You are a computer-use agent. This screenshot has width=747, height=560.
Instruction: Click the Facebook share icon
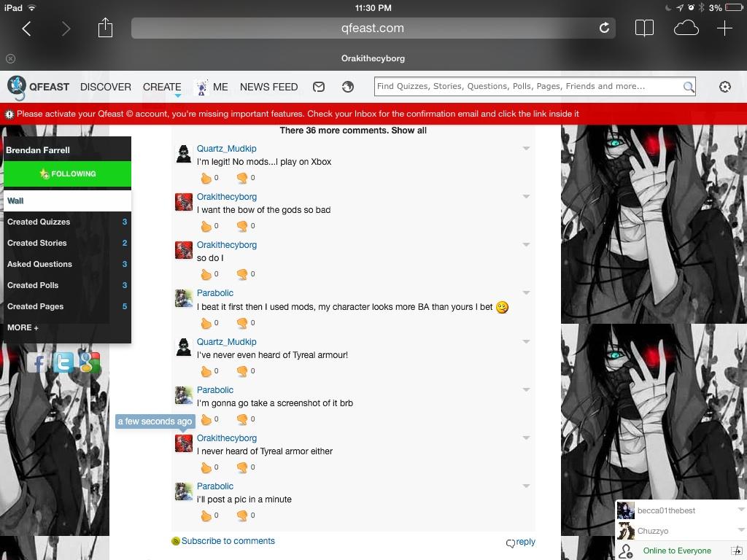pos(37,363)
